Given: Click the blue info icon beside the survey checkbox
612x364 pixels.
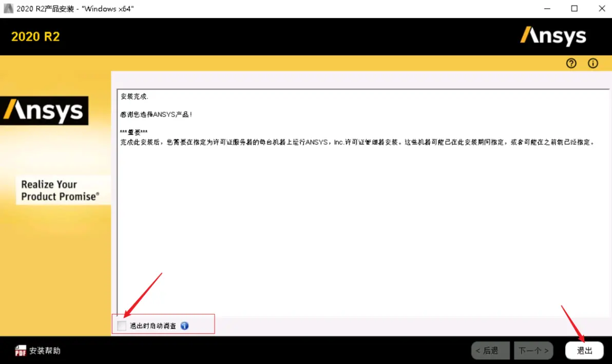Looking at the screenshot, I should pyautogui.click(x=184, y=325).
